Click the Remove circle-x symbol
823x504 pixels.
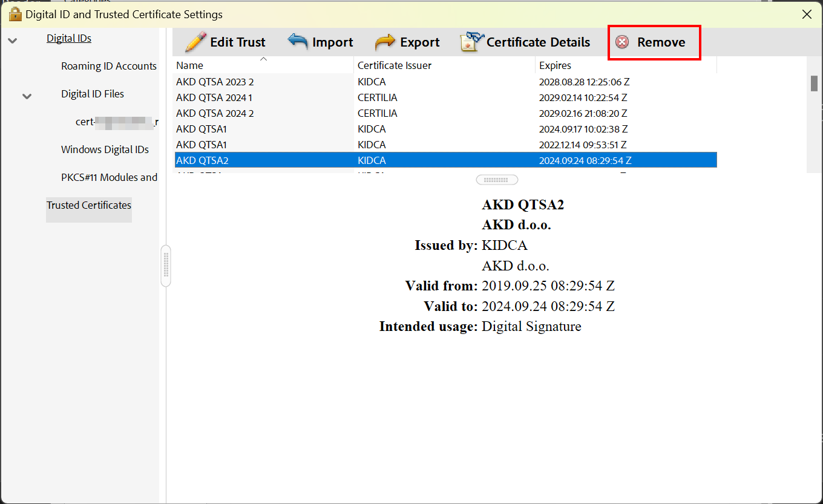click(623, 42)
